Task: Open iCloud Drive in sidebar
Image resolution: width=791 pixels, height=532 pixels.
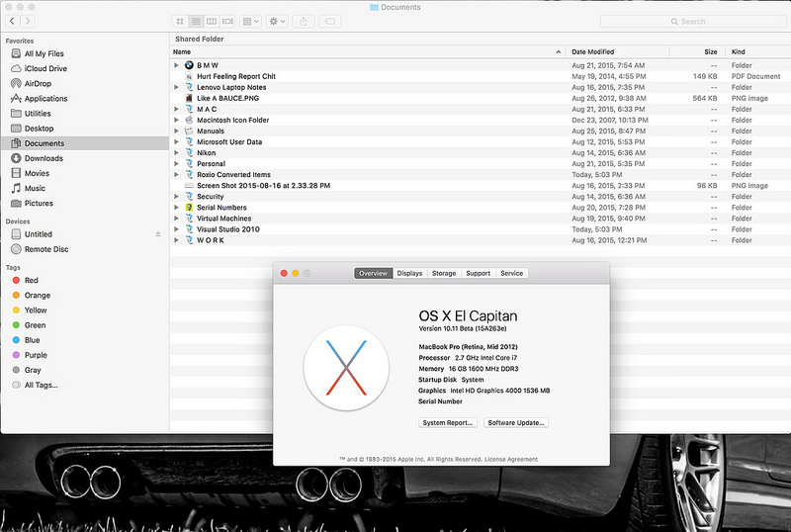Action: coord(45,68)
